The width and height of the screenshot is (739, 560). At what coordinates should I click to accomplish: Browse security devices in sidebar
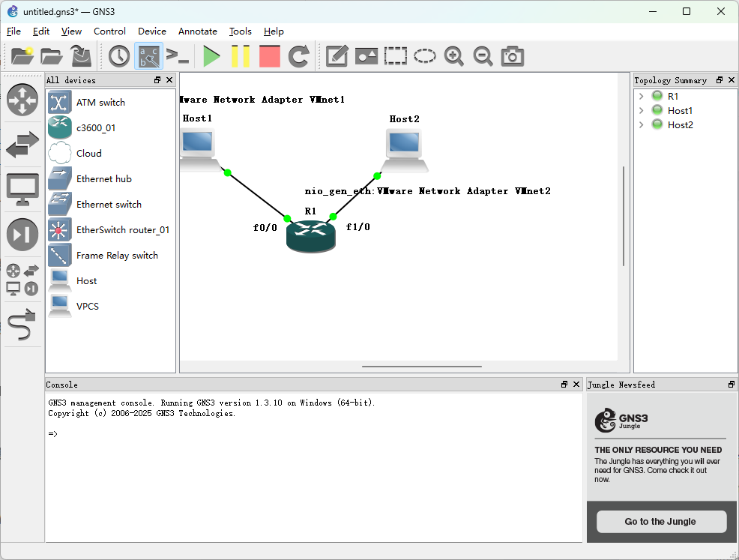(22, 235)
